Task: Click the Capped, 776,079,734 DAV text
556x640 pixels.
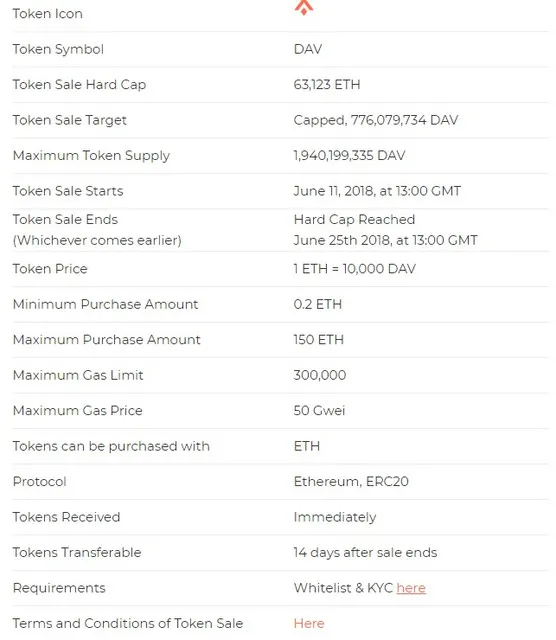Action: (376, 120)
